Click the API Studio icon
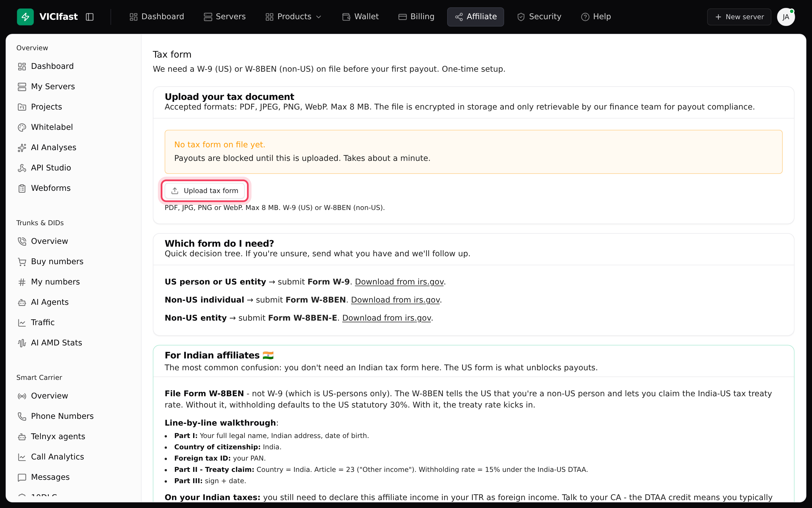Image resolution: width=812 pixels, height=508 pixels. coord(22,168)
